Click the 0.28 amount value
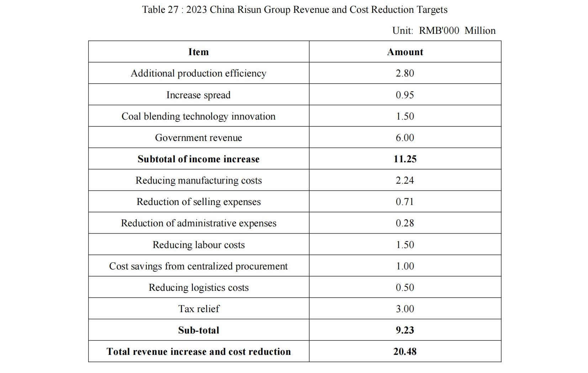This screenshot has width=588, height=373. [405, 223]
